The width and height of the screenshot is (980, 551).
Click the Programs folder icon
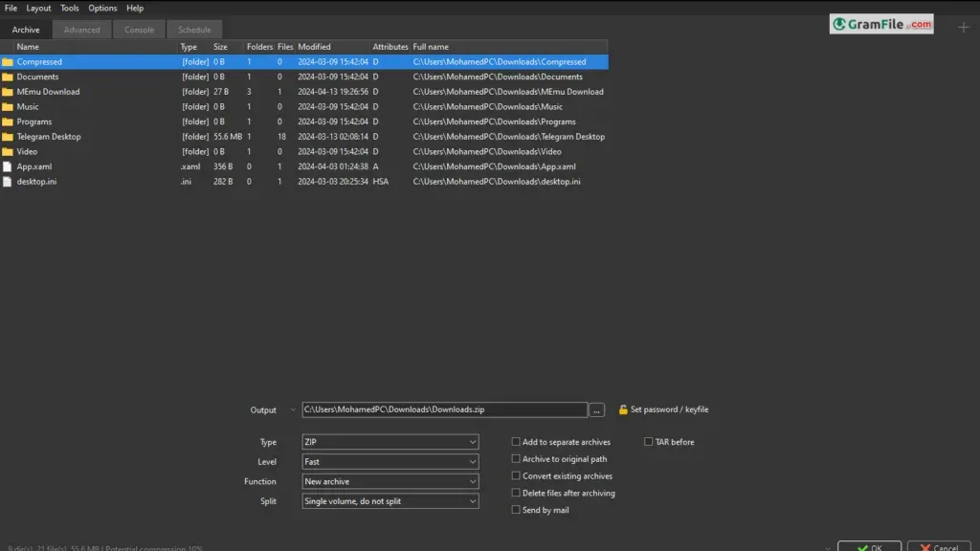pyautogui.click(x=8, y=121)
